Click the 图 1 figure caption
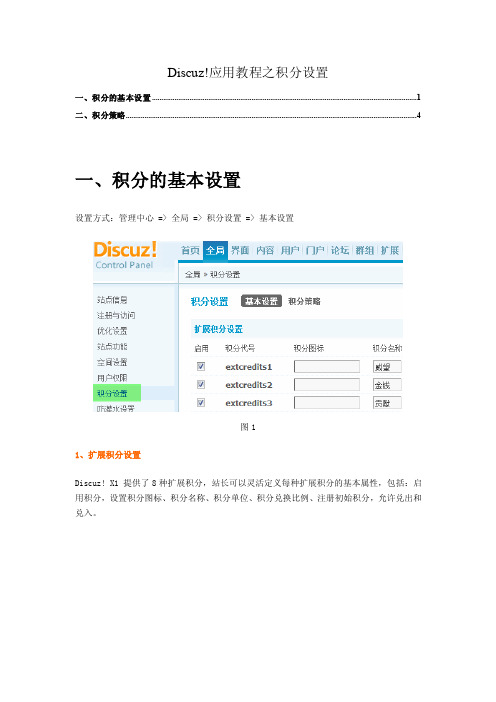The image size is (496, 702). pos(248,427)
